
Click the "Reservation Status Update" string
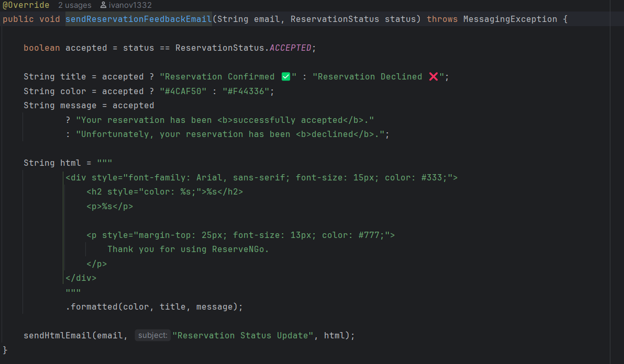pos(243,335)
